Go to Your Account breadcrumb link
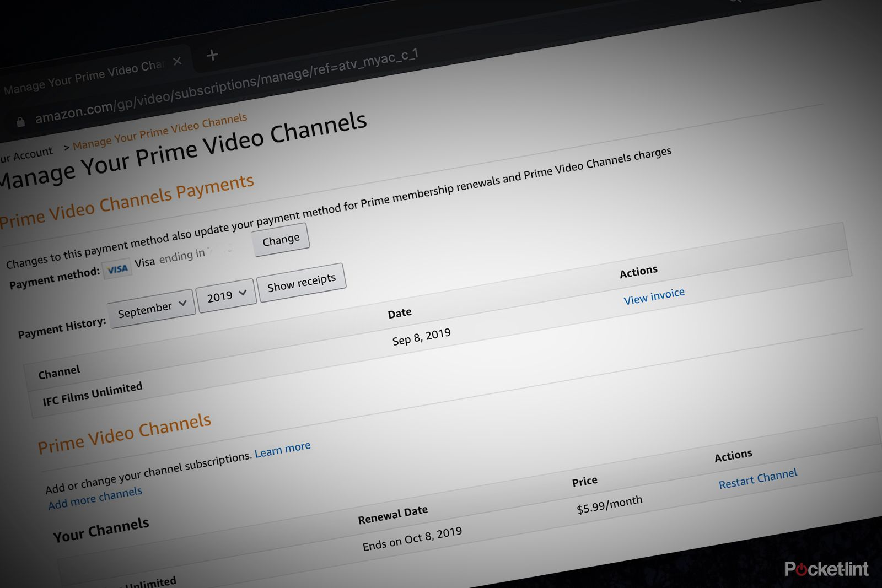 (x=26, y=155)
